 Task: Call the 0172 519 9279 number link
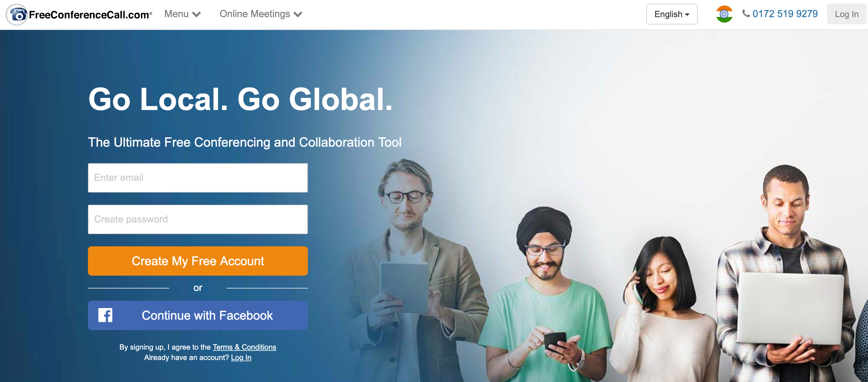785,14
